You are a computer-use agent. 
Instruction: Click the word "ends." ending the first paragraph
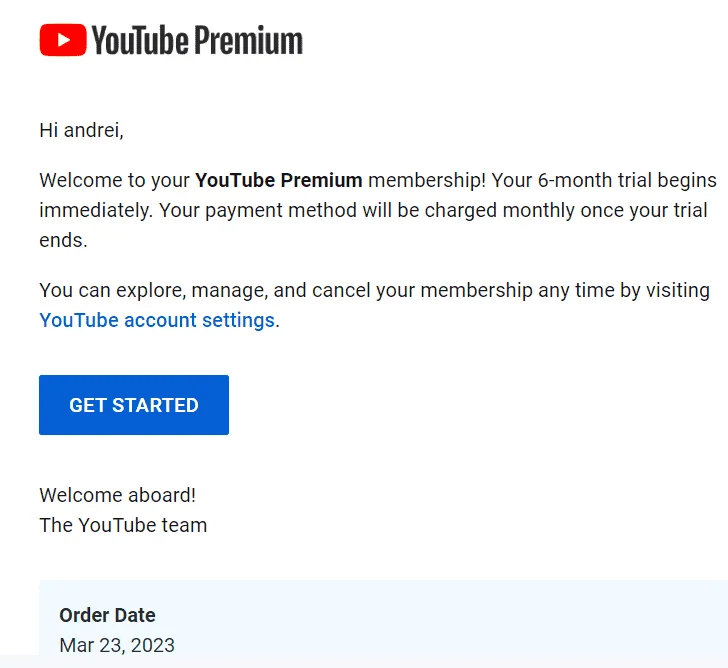click(64, 240)
